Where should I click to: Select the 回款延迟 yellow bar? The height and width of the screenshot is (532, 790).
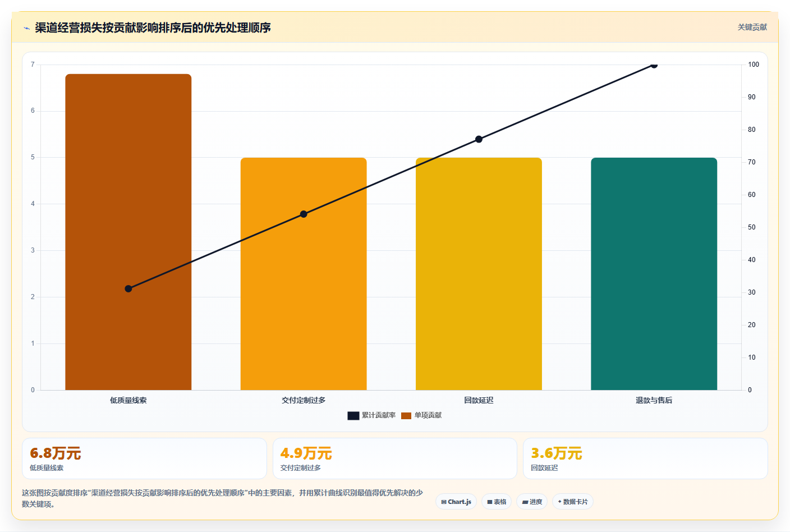479,274
